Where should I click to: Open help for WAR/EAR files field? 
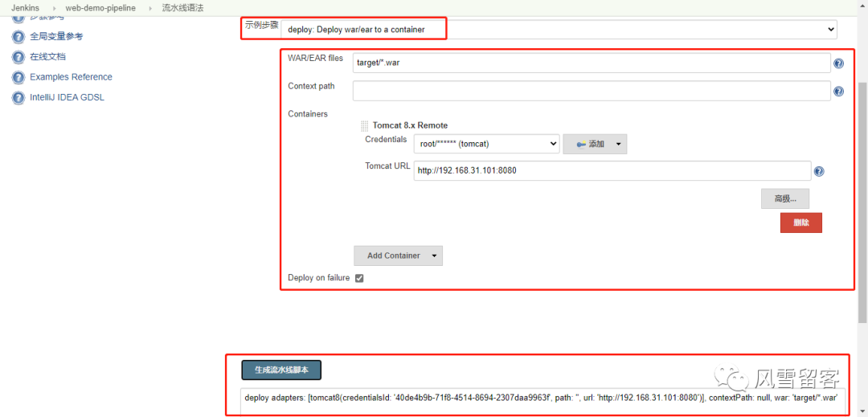(838, 63)
